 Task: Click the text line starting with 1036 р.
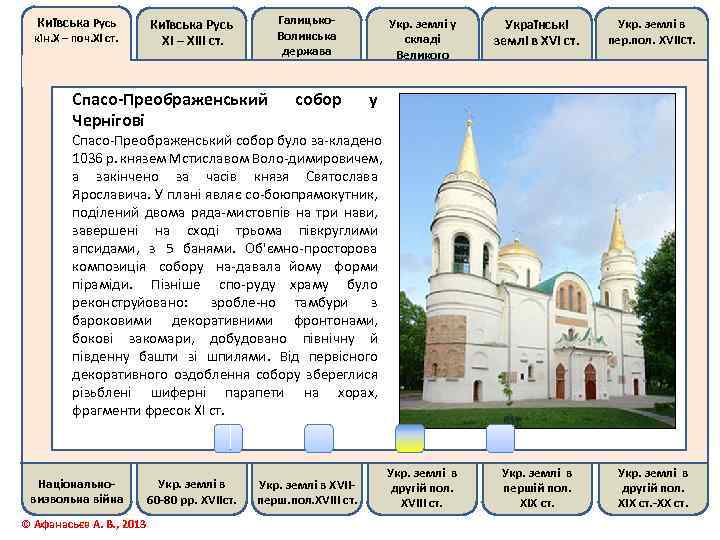coord(227,158)
